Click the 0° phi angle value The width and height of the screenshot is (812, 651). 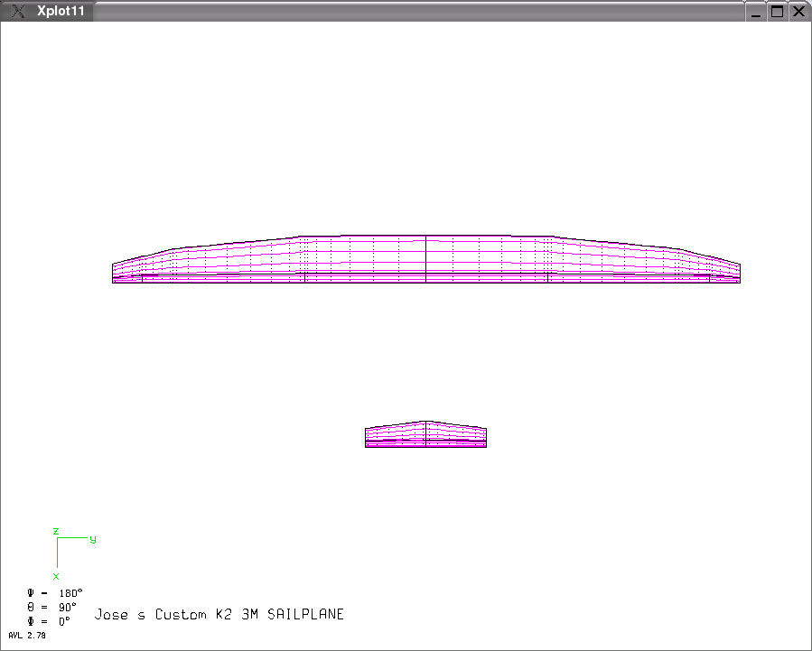tap(65, 621)
